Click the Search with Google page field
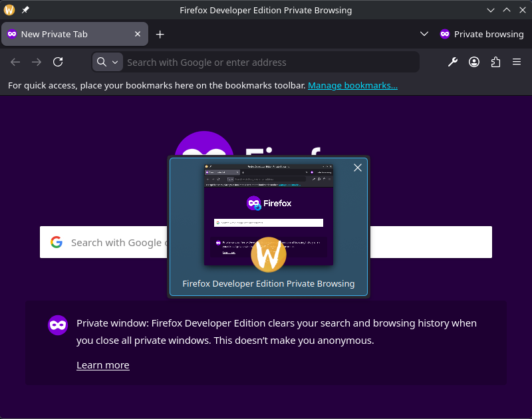The width and height of the screenshot is (532, 419). tap(113, 242)
